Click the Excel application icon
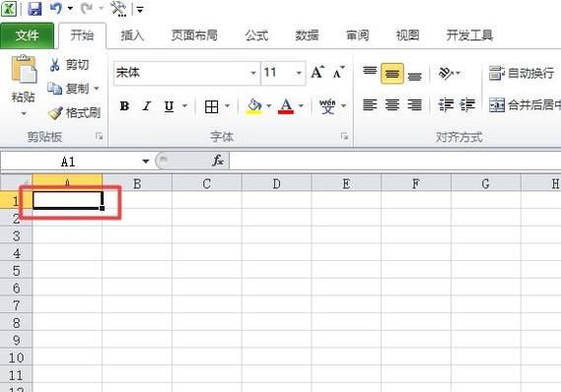 pos(9,9)
